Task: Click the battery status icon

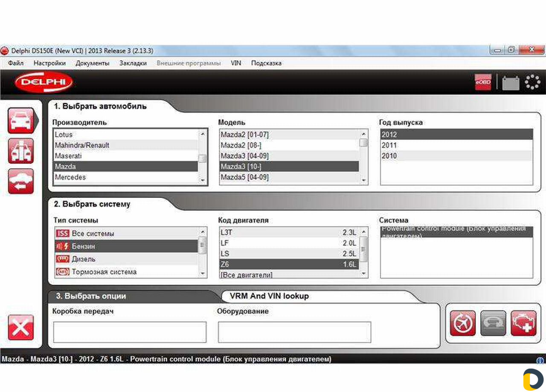Action: 511,82
